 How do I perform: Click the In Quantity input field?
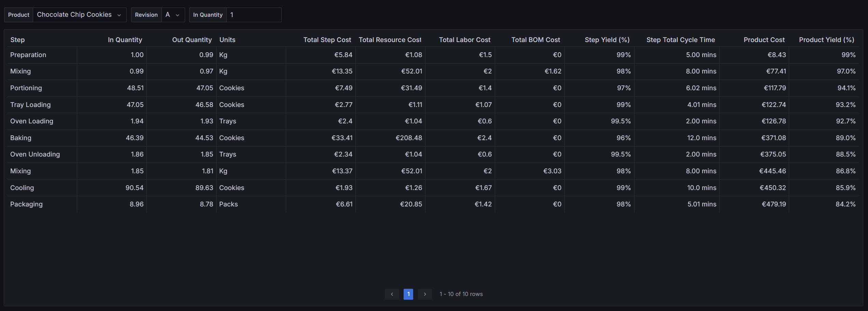254,15
